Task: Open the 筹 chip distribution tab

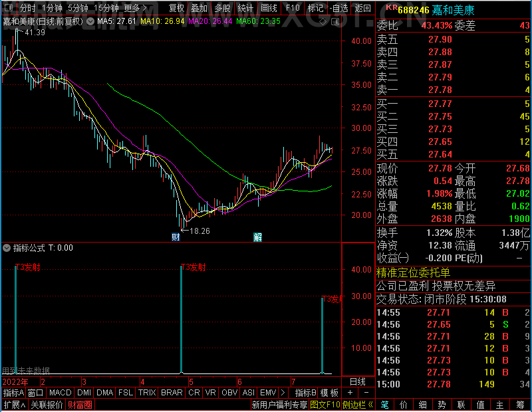Action: click(x=520, y=405)
